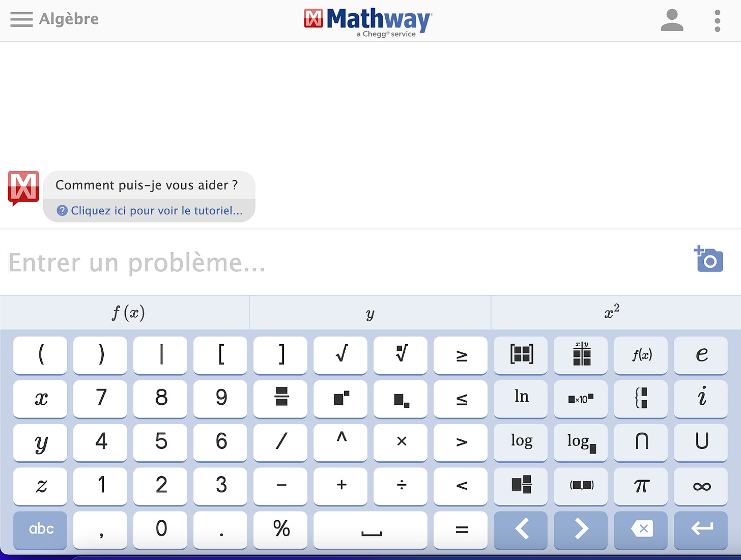The height and width of the screenshot is (560, 741).
Task: Tap the less-than-or-equal key
Action: [x=461, y=399]
